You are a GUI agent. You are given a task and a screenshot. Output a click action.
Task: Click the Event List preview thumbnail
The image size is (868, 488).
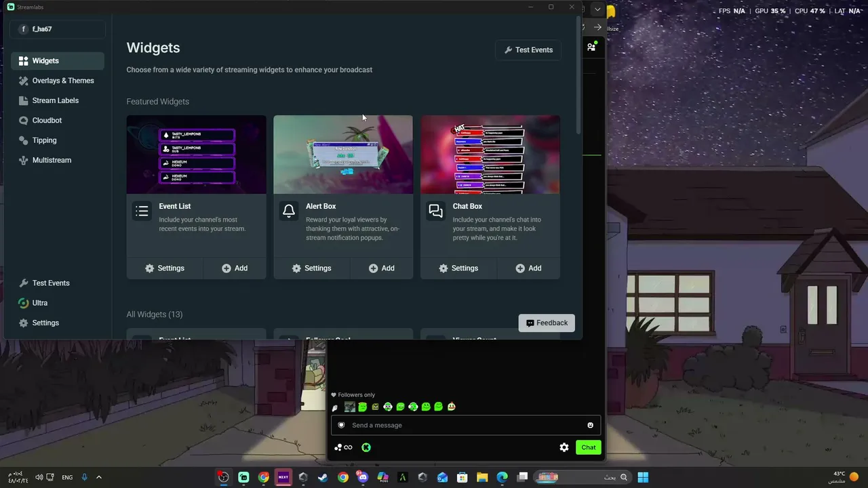click(x=196, y=155)
